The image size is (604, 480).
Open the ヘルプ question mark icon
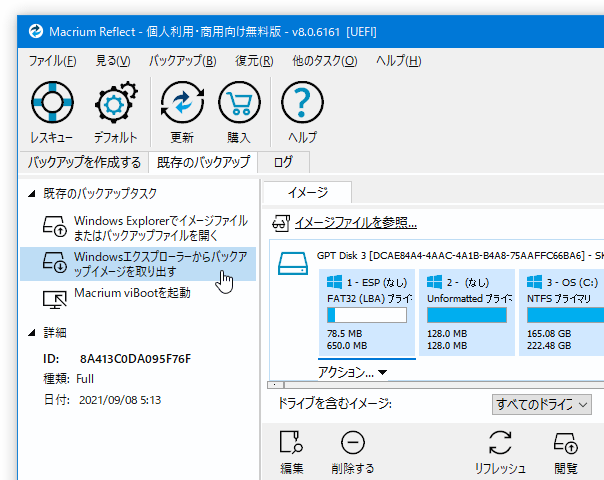tap(302, 102)
